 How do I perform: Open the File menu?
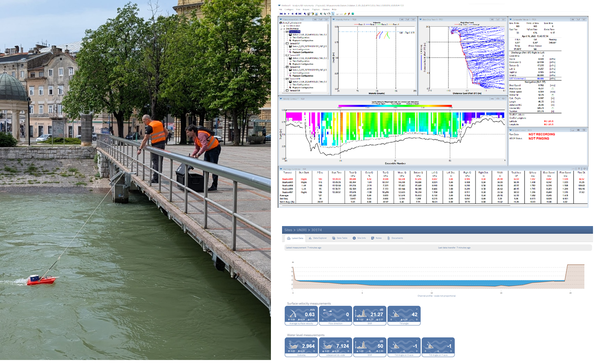click(x=280, y=9)
